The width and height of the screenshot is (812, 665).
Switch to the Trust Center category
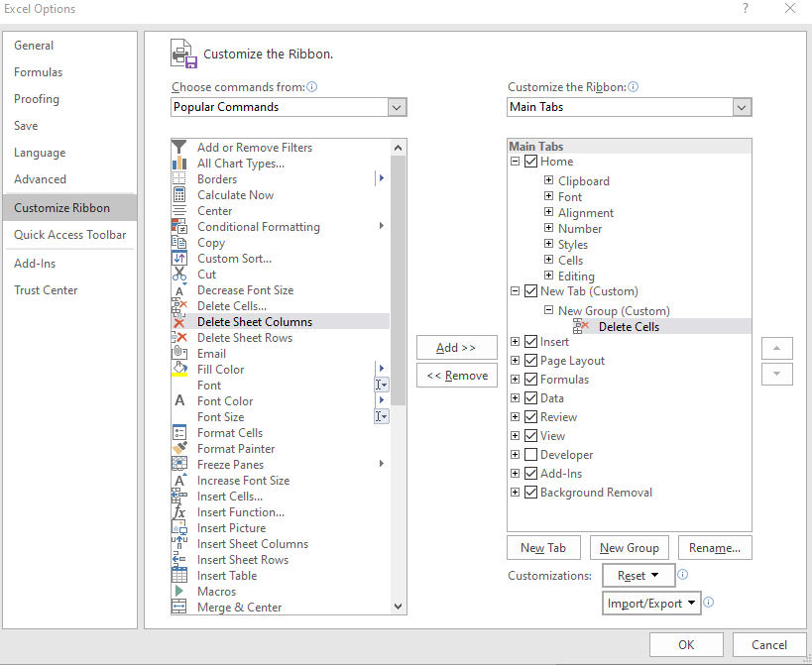[x=46, y=289]
